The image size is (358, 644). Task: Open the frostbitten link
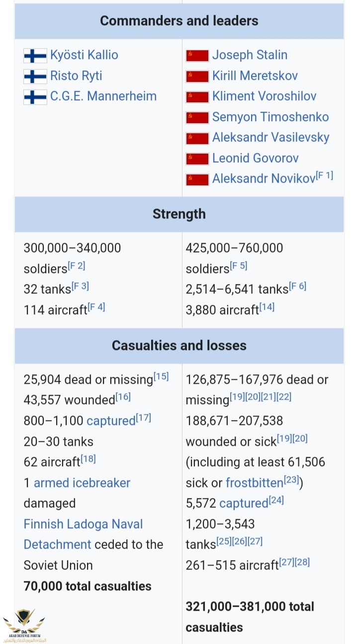254,483
